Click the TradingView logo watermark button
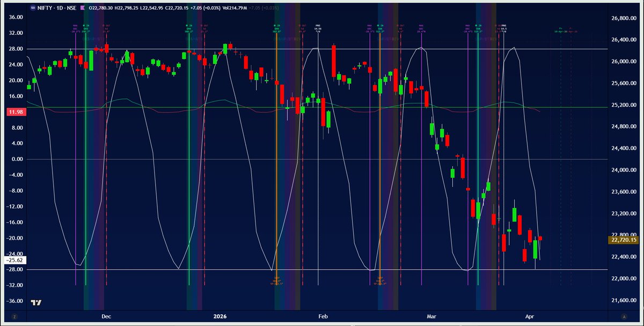This screenshot has width=644, height=326. [36, 303]
